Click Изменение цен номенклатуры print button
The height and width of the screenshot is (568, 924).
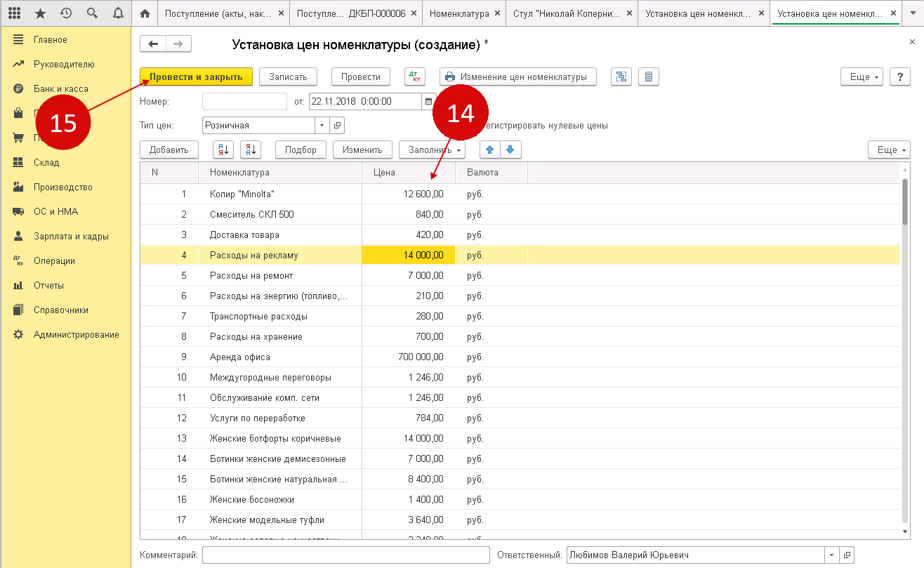518,77
